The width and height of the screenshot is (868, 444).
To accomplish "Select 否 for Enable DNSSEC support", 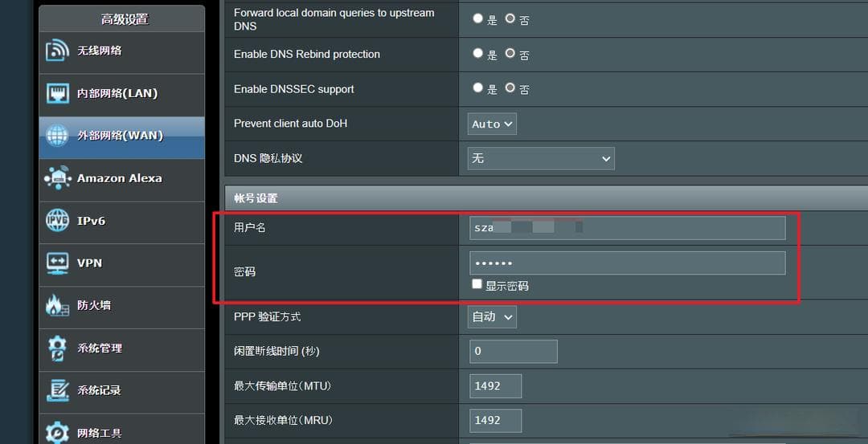I will (x=510, y=88).
